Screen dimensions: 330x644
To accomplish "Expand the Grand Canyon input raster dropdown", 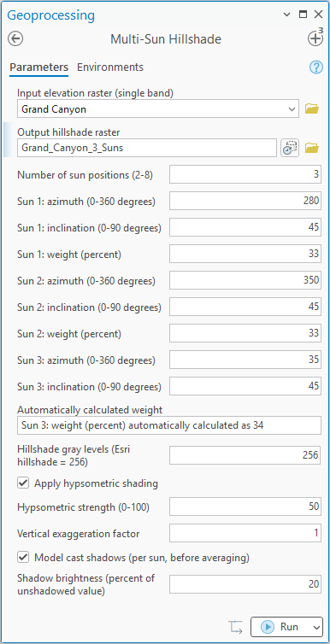I will [292, 109].
